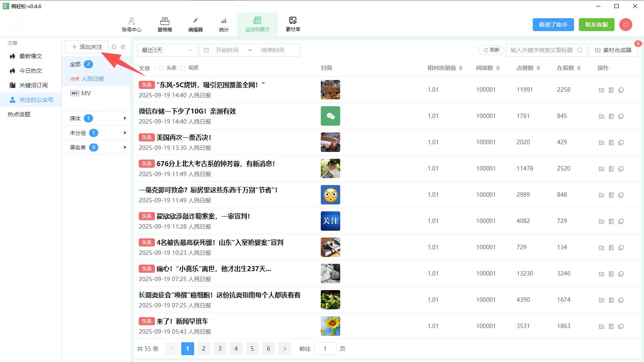Click add-to-material folder icon for 微信存储 row

[x=602, y=116]
